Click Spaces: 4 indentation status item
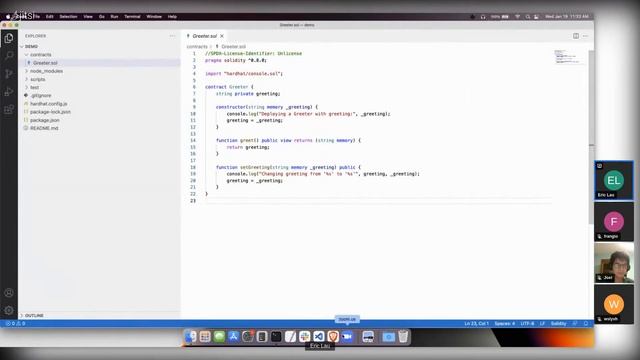The image size is (640, 360). (505, 323)
